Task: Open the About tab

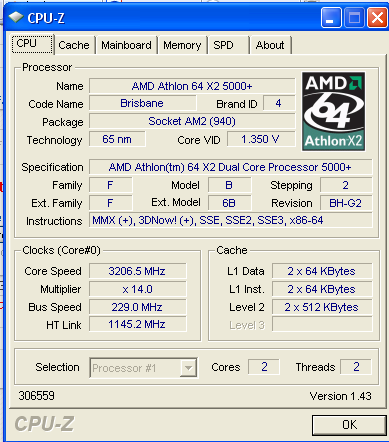Action: pos(270,45)
